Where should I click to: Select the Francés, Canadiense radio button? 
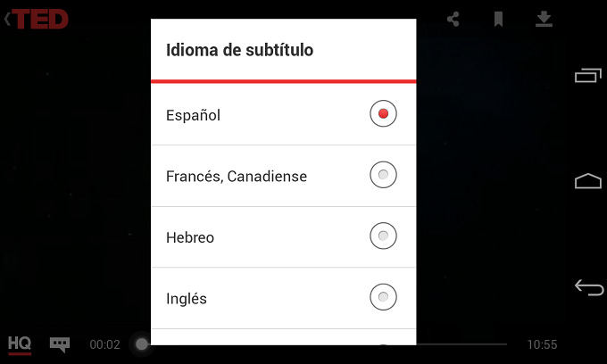[383, 176]
